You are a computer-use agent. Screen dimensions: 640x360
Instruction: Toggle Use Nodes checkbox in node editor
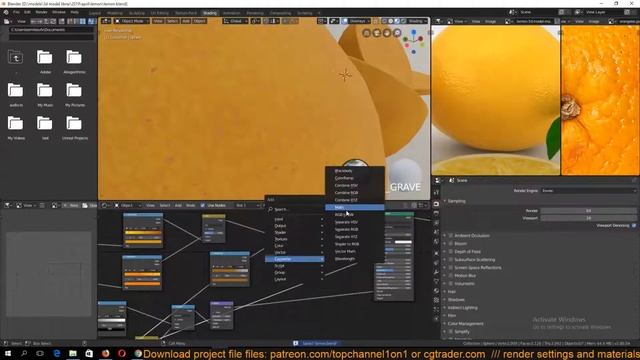click(x=203, y=205)
